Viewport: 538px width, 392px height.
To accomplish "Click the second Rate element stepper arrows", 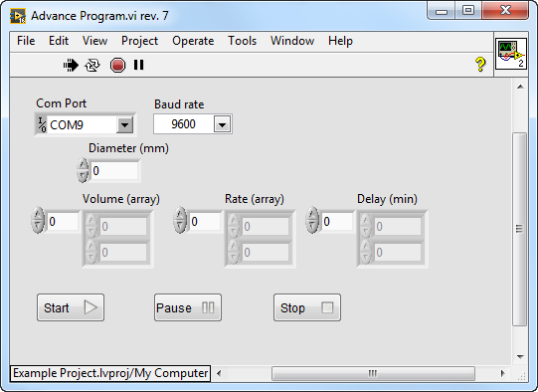I will (x=234, y=252).
